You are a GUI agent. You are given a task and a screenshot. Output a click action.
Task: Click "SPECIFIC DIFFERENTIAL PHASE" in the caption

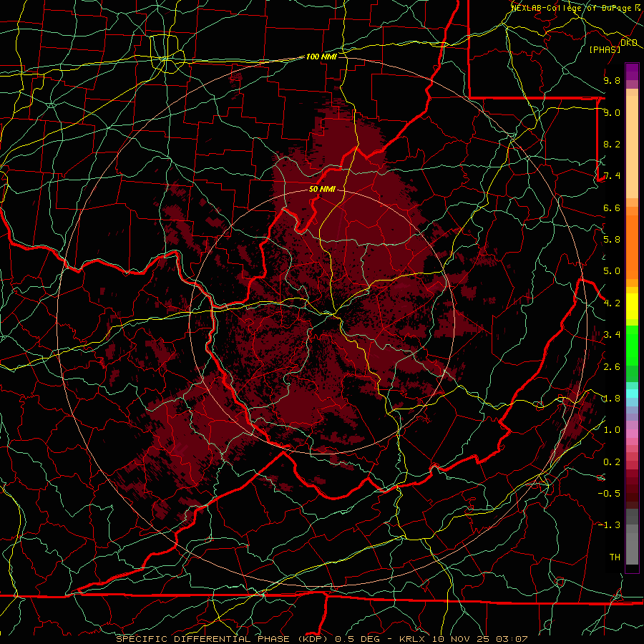(203, 639)
